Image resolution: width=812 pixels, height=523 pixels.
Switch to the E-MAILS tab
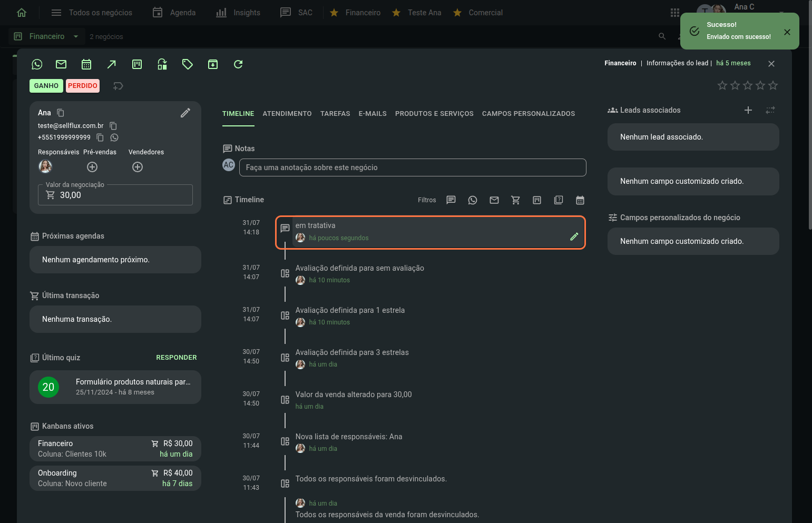(x=373, y=114)
